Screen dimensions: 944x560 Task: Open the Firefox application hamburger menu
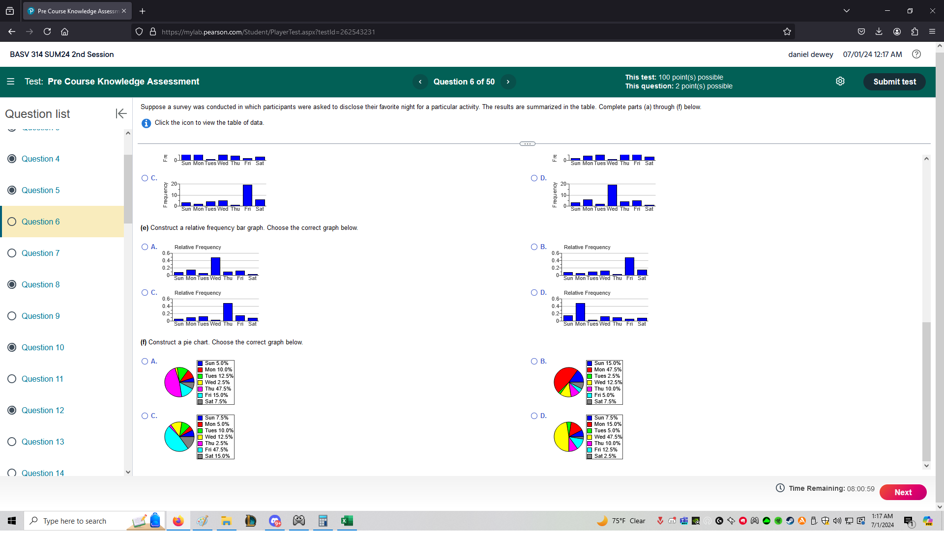click(x=932, y=31)
